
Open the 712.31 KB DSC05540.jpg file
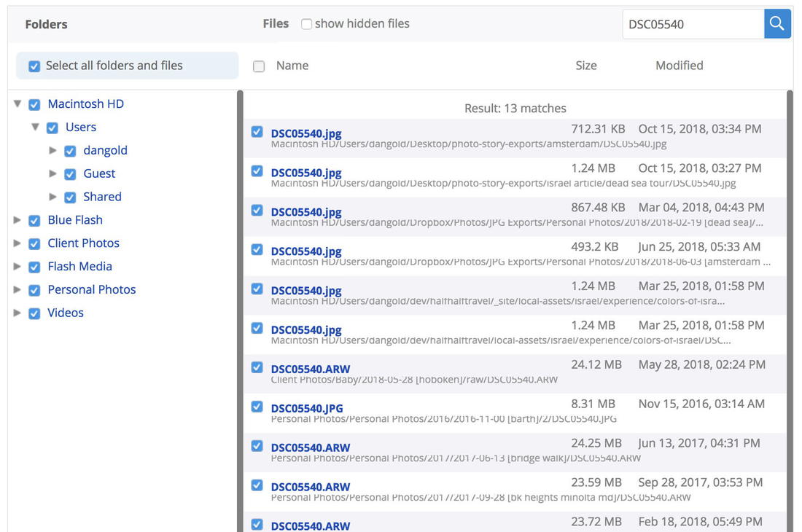(306, 133)
